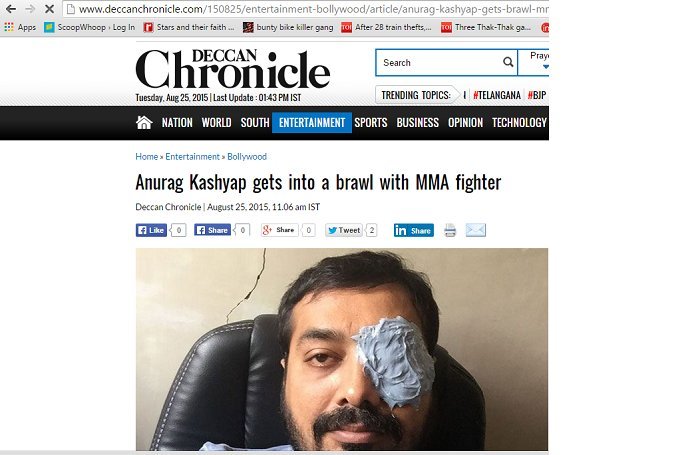This screenshot has height=455, width=700.
Task: Click inside the Search text field
Action: pos(440,63)
